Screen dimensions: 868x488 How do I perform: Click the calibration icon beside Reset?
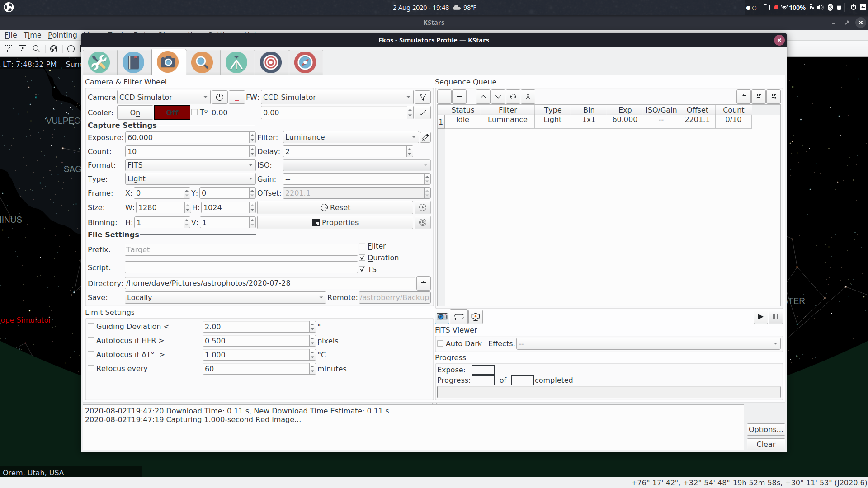[x=423, y=207]
